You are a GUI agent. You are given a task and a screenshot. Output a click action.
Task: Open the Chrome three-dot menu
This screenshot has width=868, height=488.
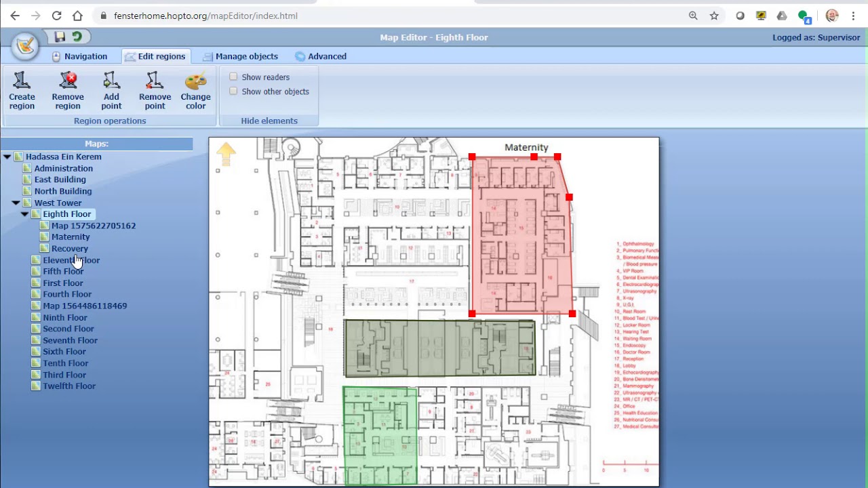point(853,16)
